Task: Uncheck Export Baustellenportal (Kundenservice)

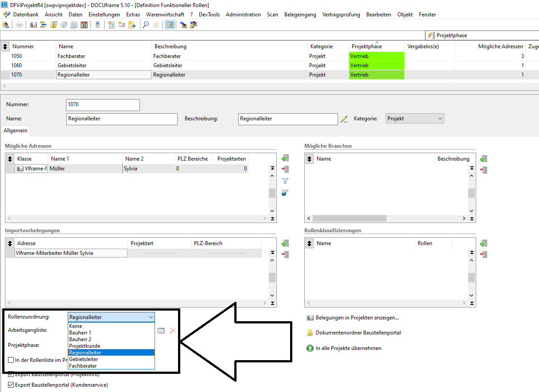Action: click(x=11, y=385)
